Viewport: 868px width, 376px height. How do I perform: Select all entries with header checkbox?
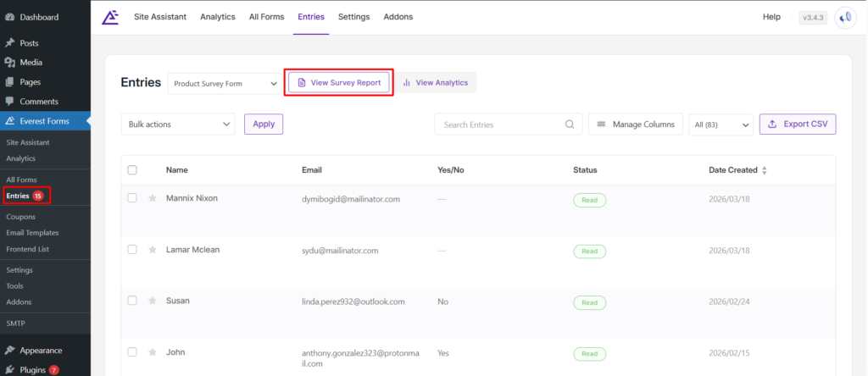click(x=131, y=170)
